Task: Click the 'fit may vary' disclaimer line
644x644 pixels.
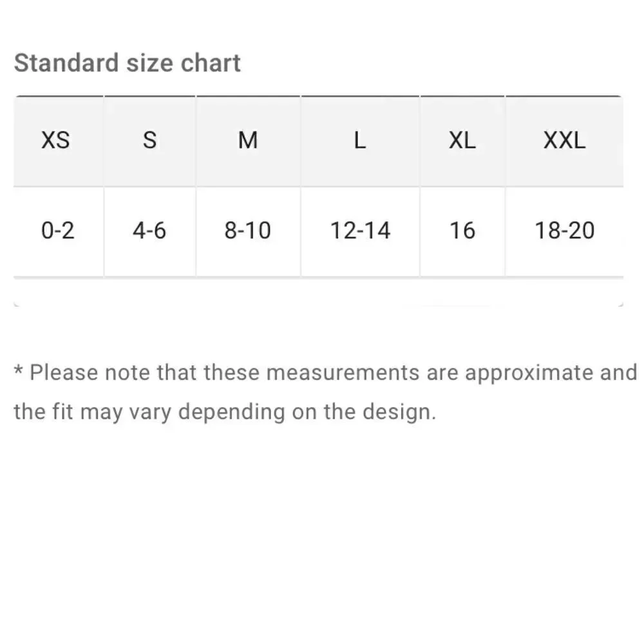Action: 225,412
